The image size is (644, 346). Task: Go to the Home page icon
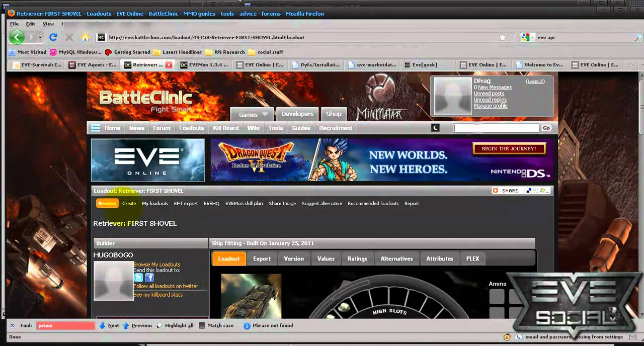pyautogui.click(x=85, y=37)
